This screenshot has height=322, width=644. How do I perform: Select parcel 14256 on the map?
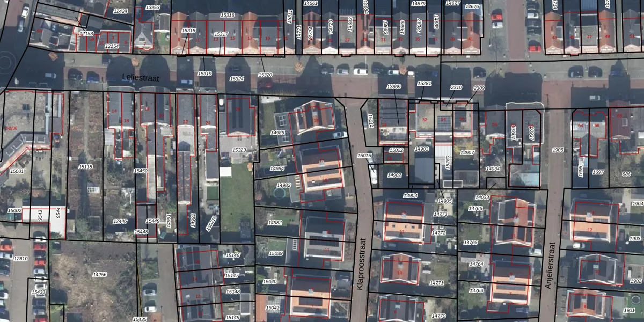coord(100,275)
